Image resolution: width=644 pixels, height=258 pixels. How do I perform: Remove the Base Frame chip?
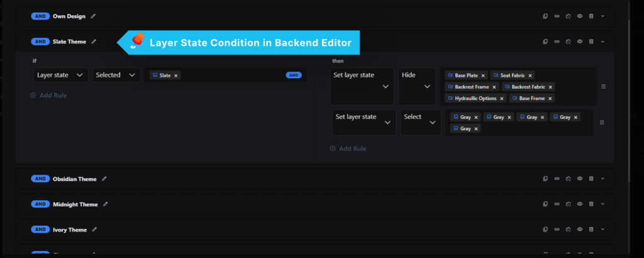(550, 99)
